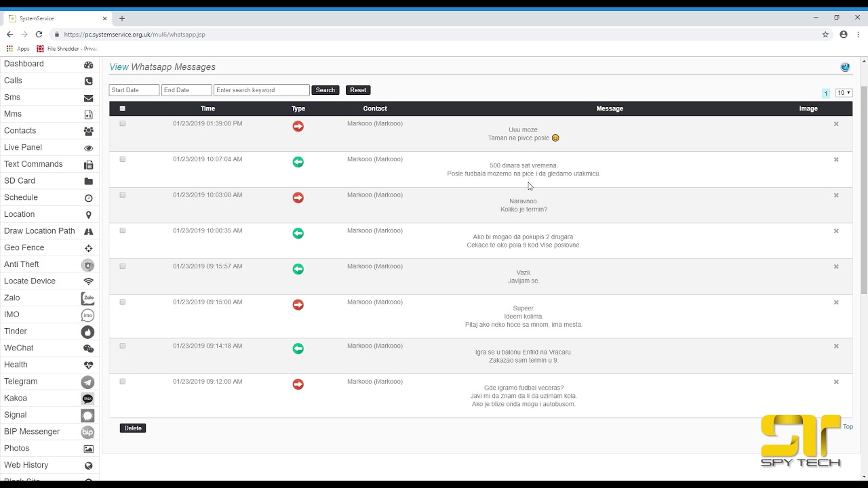Click the BIP Messenger icon
The height and width of the screenshot is (488, 868).
point(87,432)
